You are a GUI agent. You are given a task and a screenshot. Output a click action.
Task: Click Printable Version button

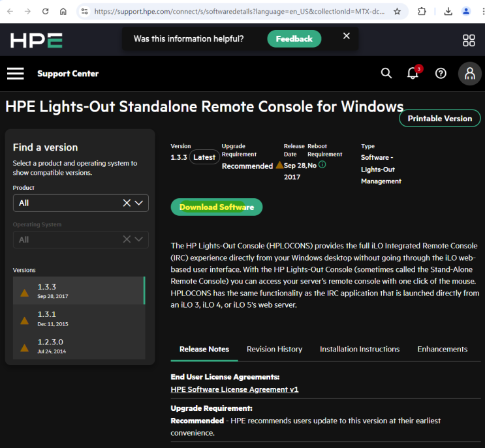coord(440,118)
